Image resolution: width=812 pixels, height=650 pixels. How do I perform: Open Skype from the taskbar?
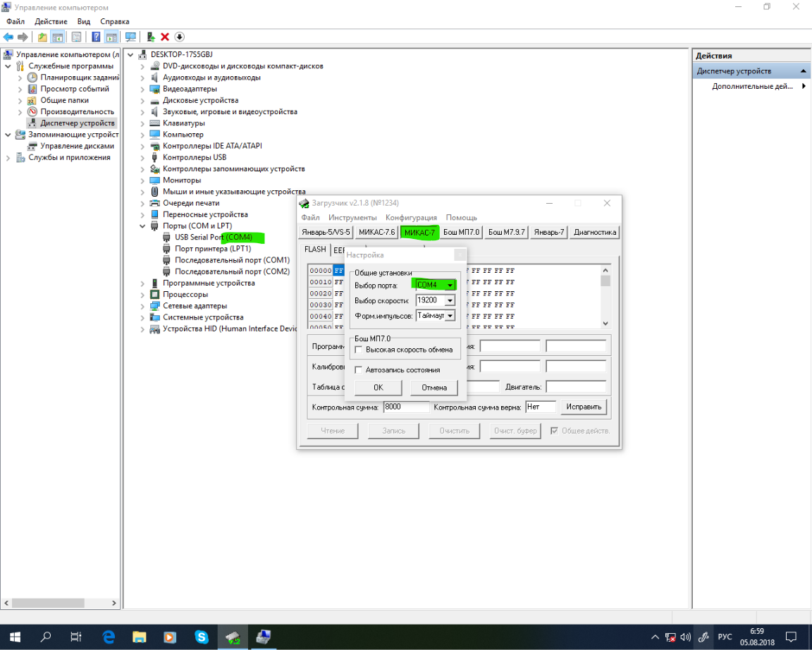point(202,637)
